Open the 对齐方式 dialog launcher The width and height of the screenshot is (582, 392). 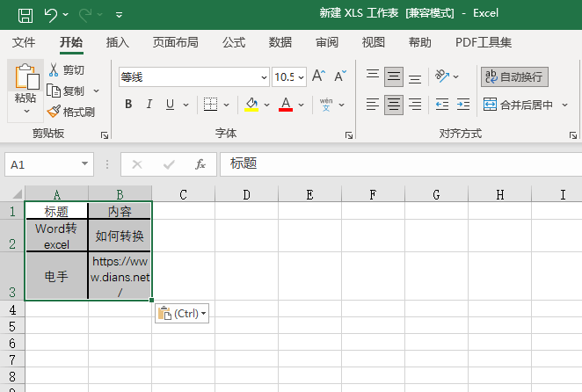[x=573, y=135]
